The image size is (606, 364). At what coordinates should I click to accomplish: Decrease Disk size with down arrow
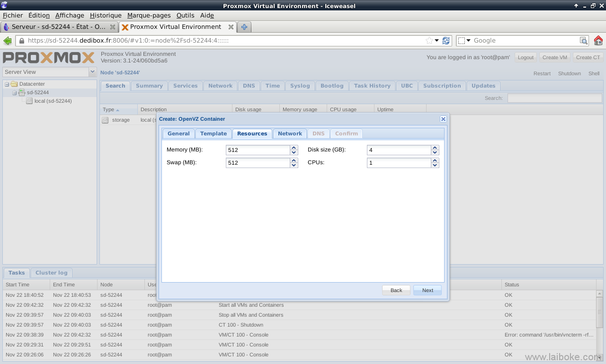click(x=435, y=152)
